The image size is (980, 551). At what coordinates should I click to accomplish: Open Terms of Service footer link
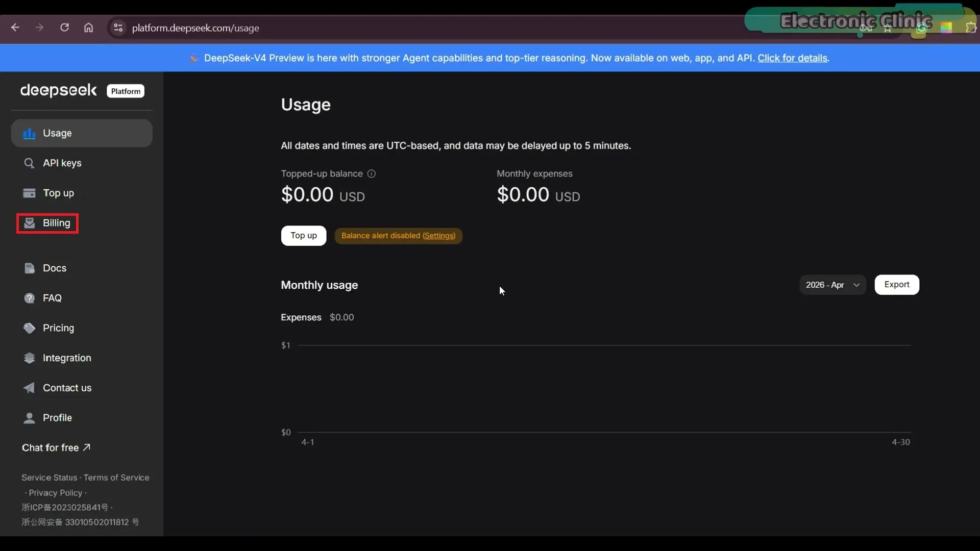116,478
